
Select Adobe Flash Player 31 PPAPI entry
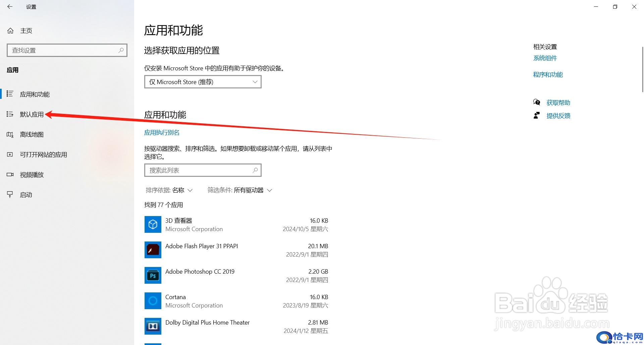click(x=202, y=246)
